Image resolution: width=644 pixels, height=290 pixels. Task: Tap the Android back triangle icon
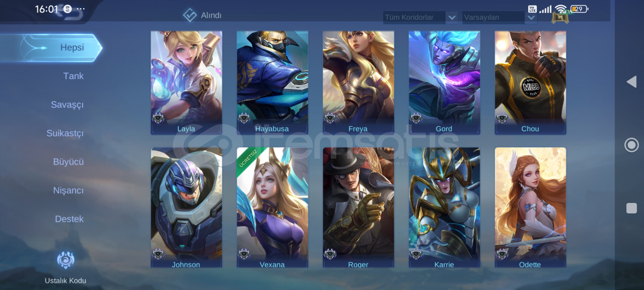[x=631, y=82]
